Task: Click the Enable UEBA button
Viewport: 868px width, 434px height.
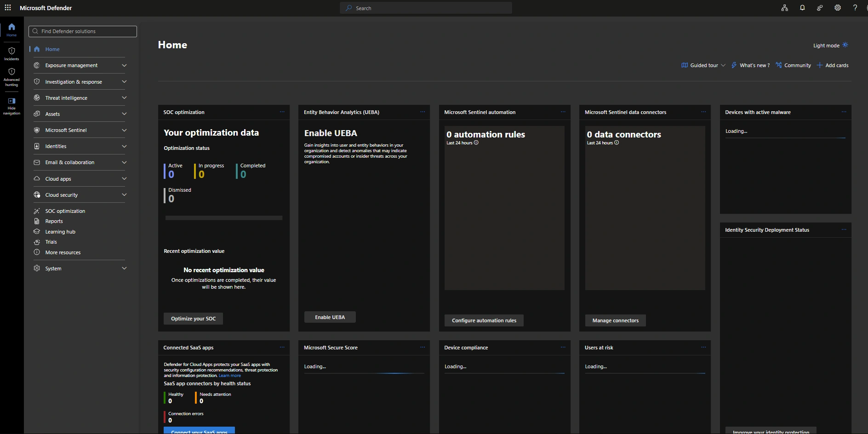Action: tap(330, 317)
